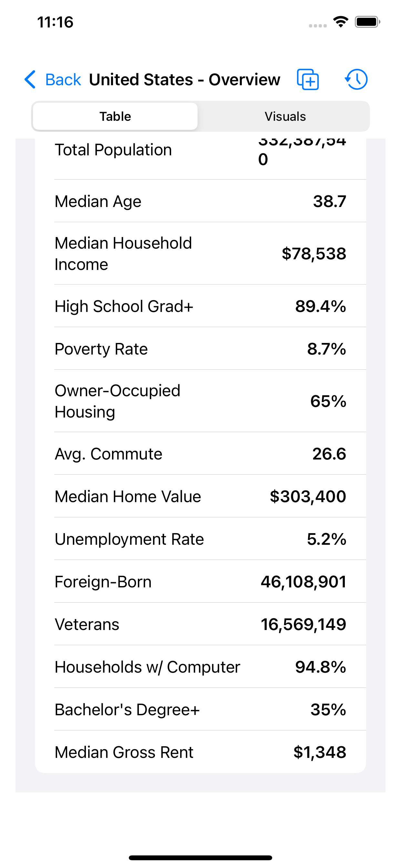Tap the battery indicator icon
The width and height of the screenshot is (401, 868).
point(367,22)
